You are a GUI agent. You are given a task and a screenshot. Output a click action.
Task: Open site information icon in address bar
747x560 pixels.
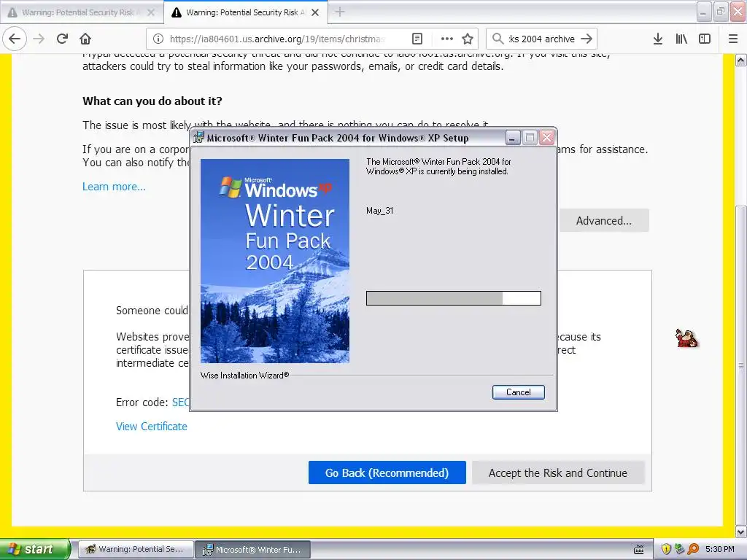[158, 39]
